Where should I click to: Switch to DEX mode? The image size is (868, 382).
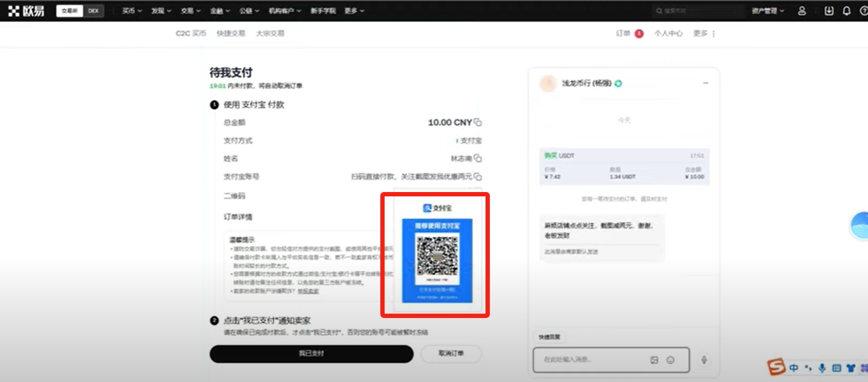pyautogui.click(x=94, y=11)
